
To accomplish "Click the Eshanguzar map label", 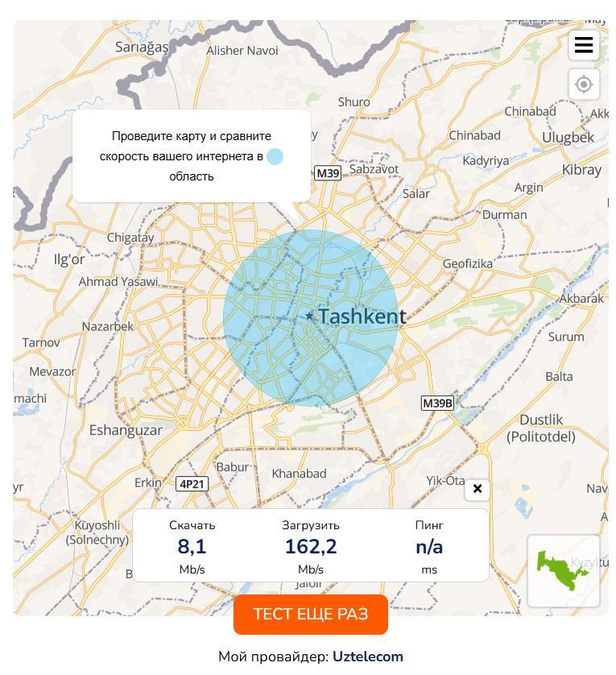I will click(126, 430).
